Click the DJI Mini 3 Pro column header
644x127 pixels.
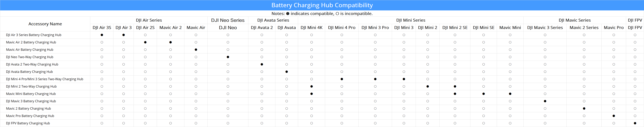point(375,28)
